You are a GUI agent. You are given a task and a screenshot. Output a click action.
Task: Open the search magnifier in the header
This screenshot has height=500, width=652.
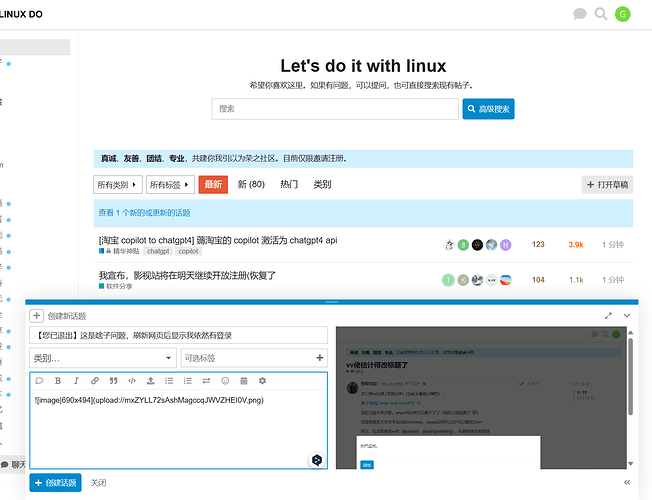coord(600,14)
